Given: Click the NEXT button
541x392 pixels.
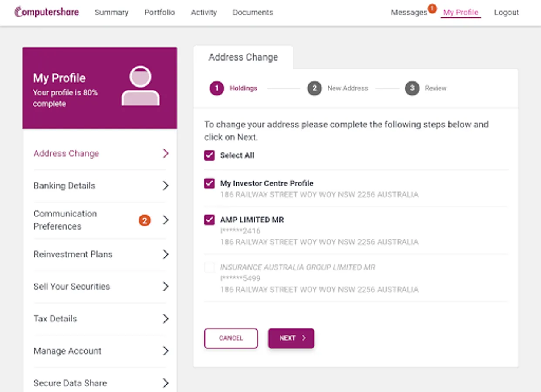Looking at the screenshot, I should [291, 338].
